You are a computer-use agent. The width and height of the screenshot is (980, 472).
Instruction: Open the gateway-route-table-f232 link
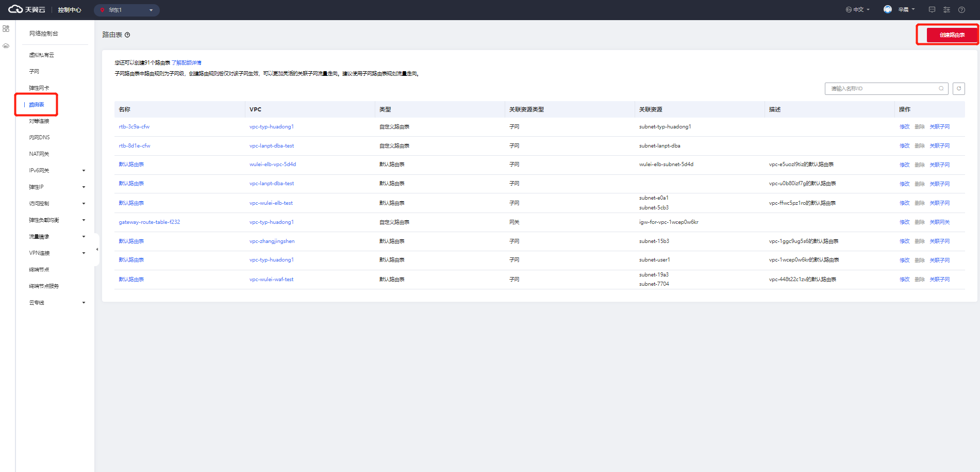pyautogui.click(x=150, y=222)
